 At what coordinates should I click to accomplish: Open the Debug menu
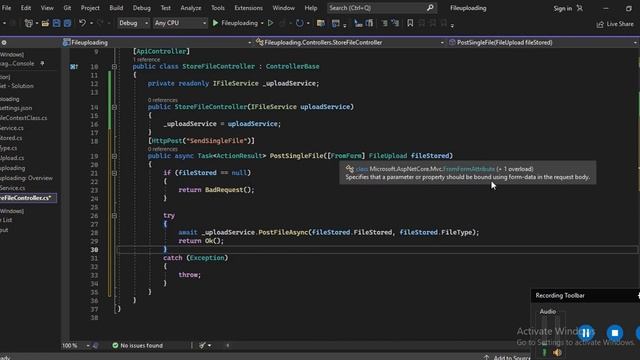(142, 8)
